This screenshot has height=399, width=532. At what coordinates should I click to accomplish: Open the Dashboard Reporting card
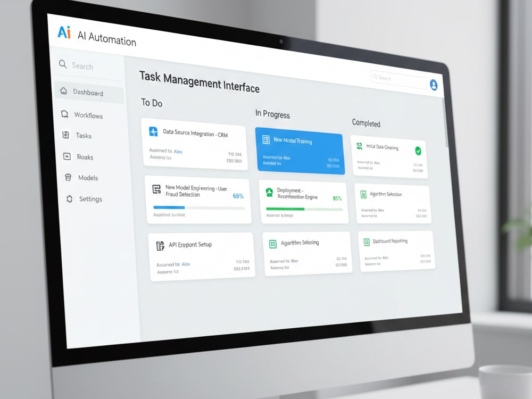click(397, 252)
